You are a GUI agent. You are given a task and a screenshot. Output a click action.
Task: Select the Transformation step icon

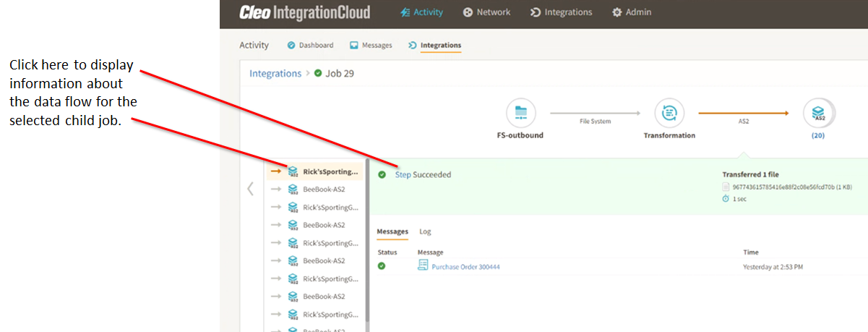pyautogui.click(x=669, y=113)
